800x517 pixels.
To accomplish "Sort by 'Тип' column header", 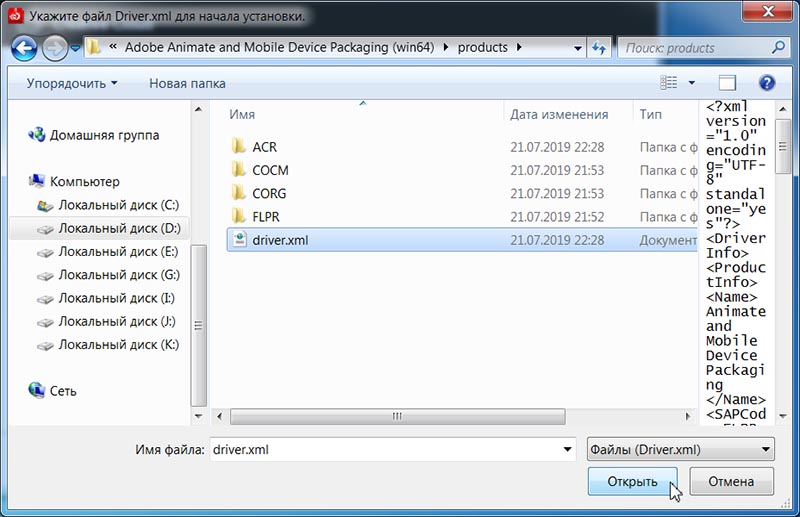I will point(651,114).
